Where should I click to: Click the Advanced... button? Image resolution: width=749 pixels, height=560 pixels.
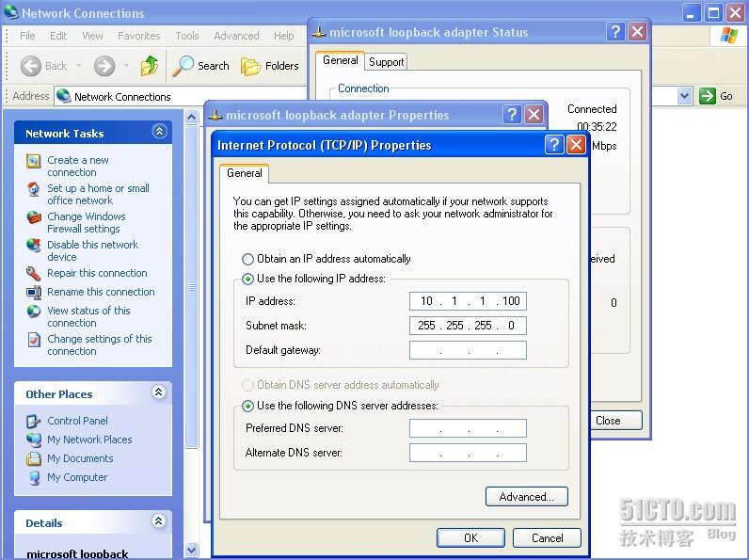[x=526, y=496]
